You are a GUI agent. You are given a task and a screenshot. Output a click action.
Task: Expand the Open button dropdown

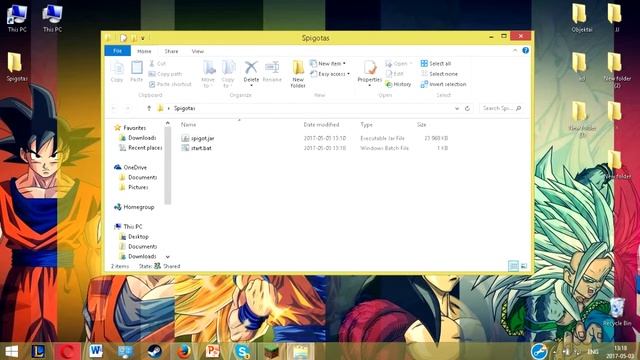click(411, 64)
